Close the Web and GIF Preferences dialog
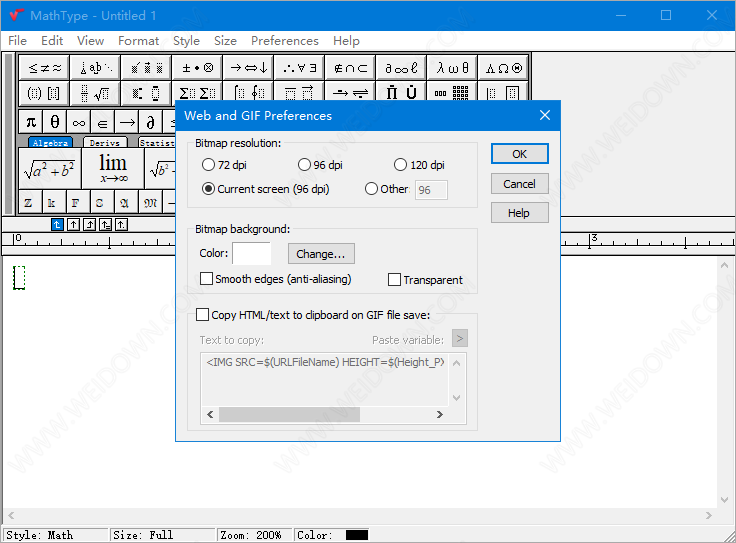The width and height of the screenshot is (736, 543). (x=544, y=115)
